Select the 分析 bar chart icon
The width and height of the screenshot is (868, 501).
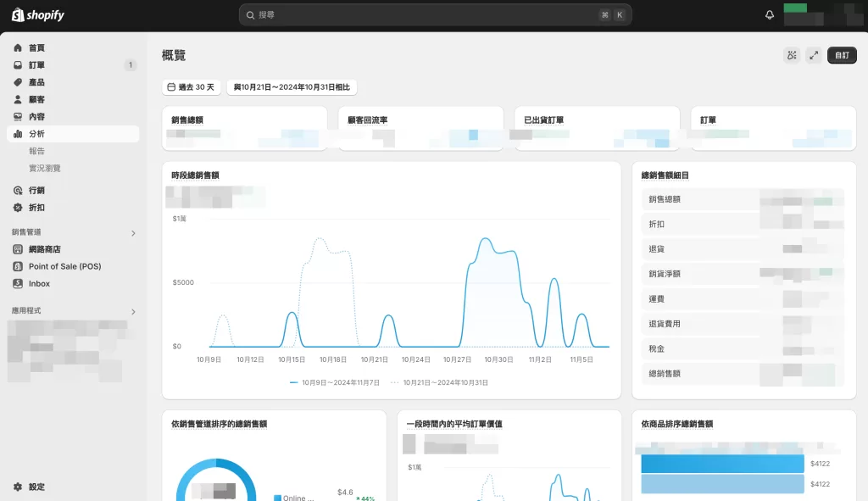(18, 133)
